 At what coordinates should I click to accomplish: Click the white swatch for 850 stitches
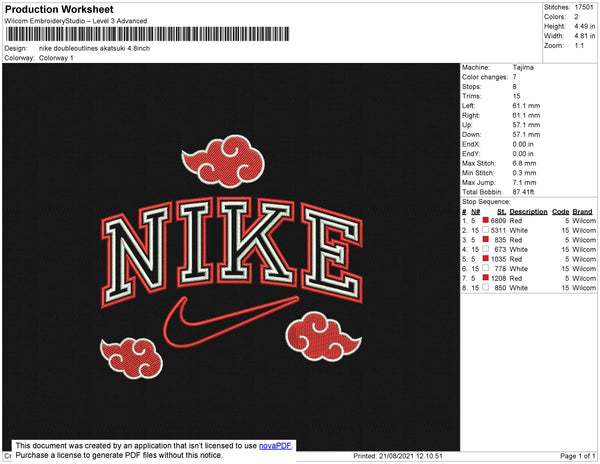point(486,287)
